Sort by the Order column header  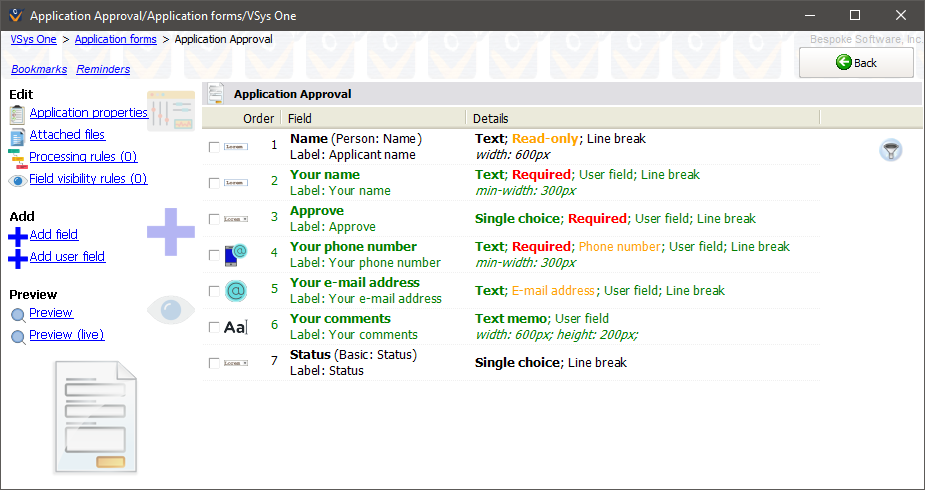(258, 118)
